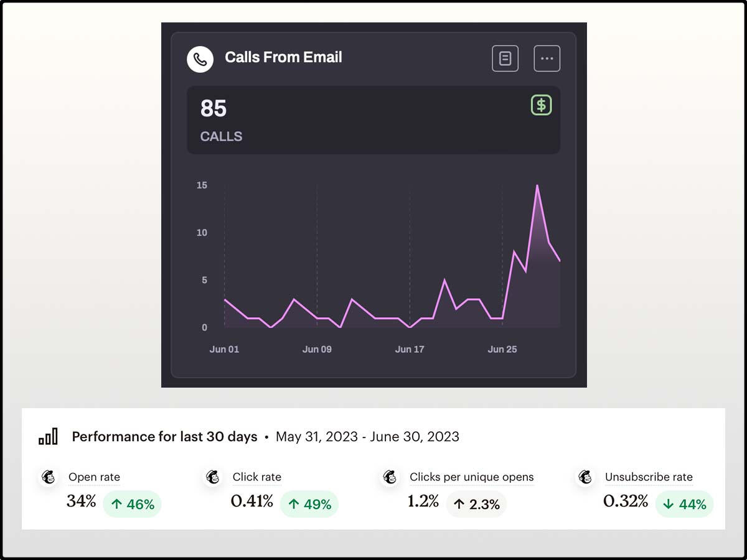747x560 pixels.
Task: Select the Clicks per unique opens label
Action: (471, 477)
